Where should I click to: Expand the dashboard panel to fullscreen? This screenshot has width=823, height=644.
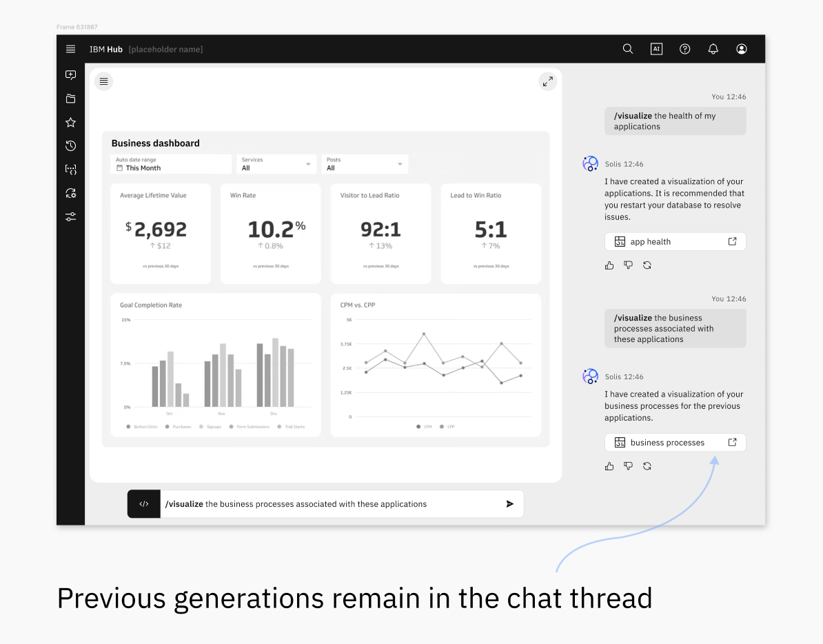click(x=547, y=81)
